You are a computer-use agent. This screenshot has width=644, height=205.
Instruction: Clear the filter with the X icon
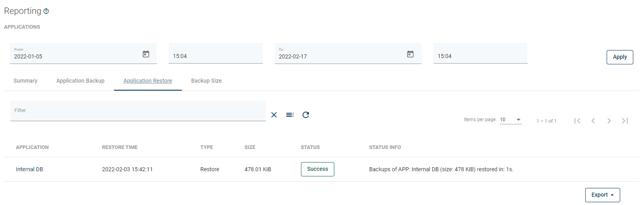274,115
